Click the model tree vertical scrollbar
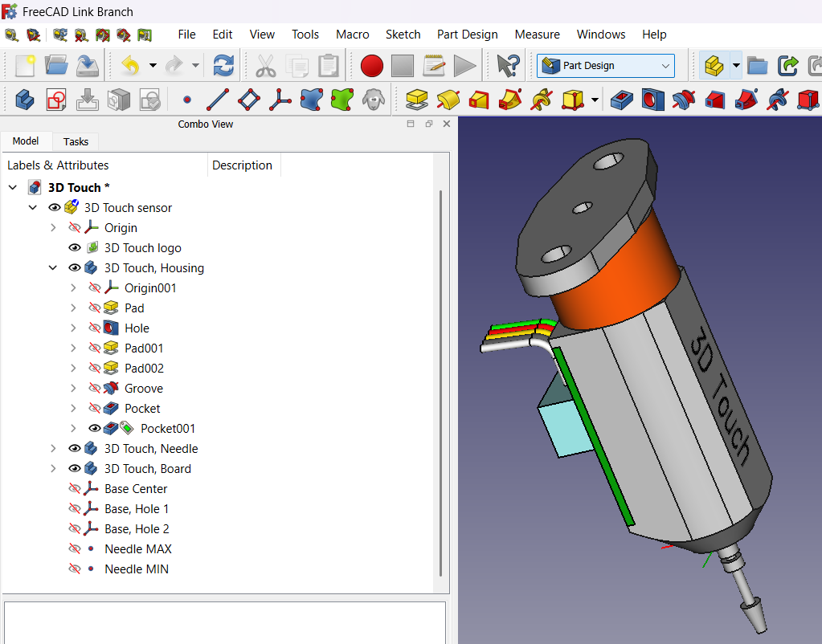The image size is (822, 644). coord(441,382)
